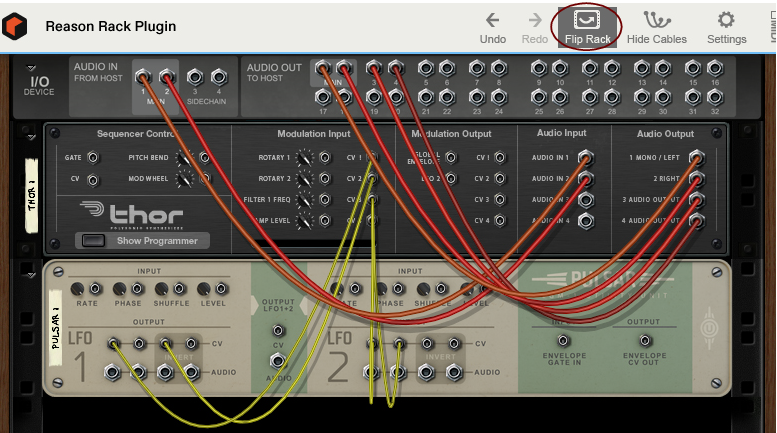Adjust Pulsar LFO 1 Rate input knob
Image resolution: width=777 pixels, height=433 pixels.
click(77, 288)
